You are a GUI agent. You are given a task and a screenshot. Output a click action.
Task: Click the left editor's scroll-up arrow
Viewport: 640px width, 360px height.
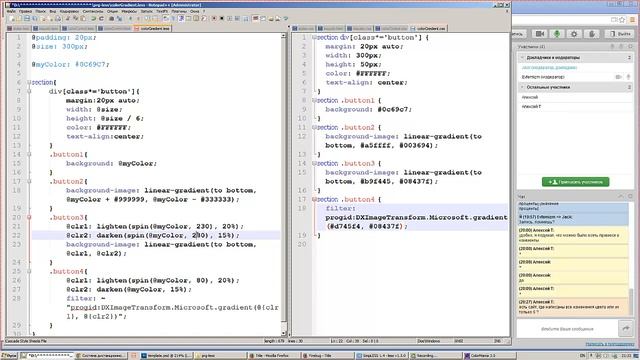pos(284,36)
